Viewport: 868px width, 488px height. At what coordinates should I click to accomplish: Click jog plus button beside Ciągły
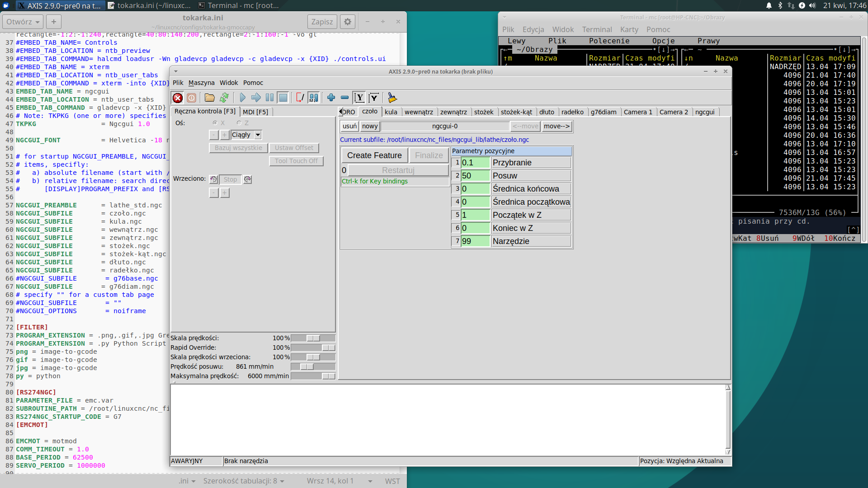tap(224, 135)
